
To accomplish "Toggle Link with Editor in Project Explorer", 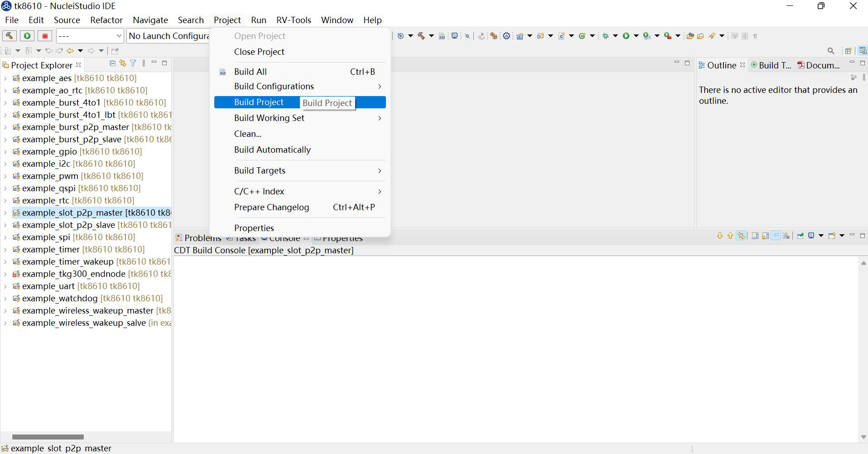I will point(122,63).
